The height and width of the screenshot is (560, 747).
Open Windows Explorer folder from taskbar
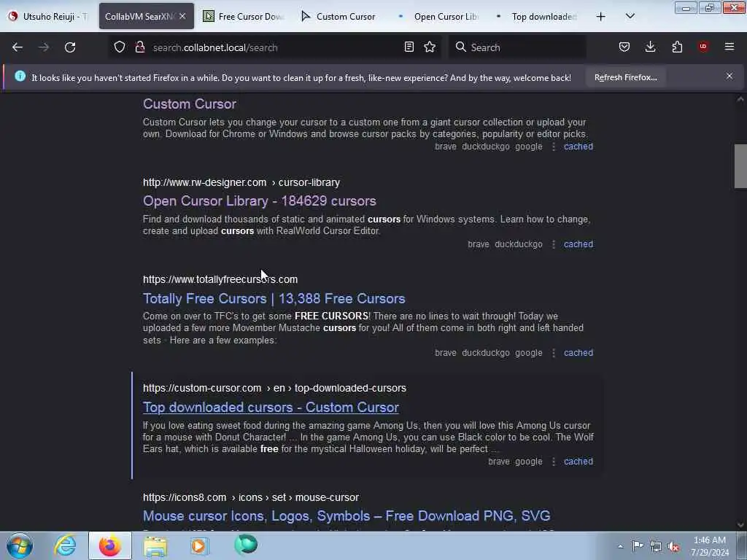(155, 546)
